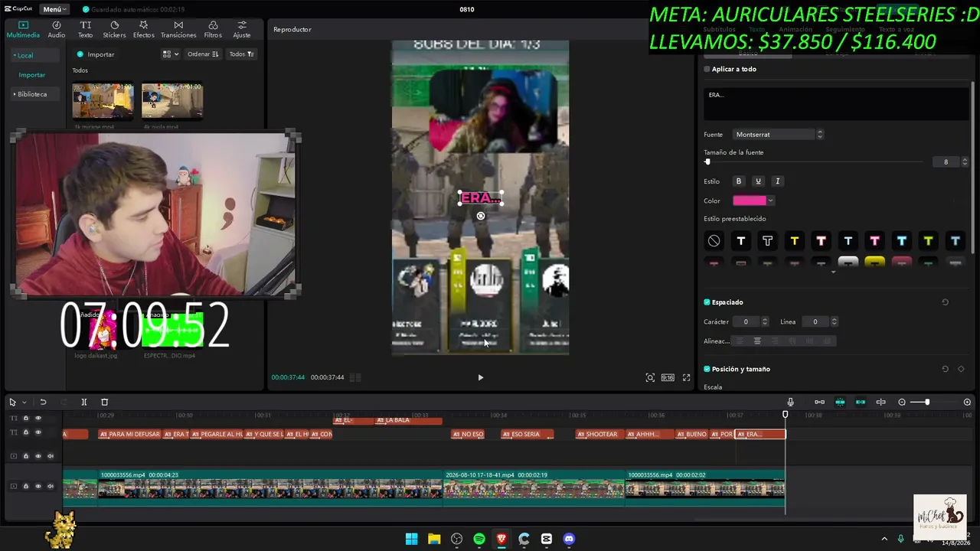Open Spotify from the taskbar
Screen dimensions: 980x551
tap(479, 539)
